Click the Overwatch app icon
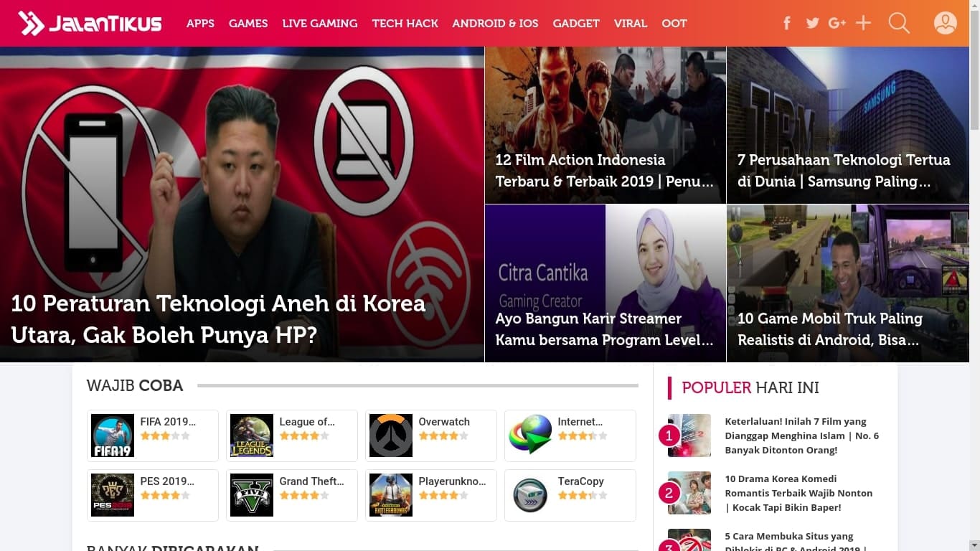The width and height of the screenshot is (980, 551). [x=391, y=435]
